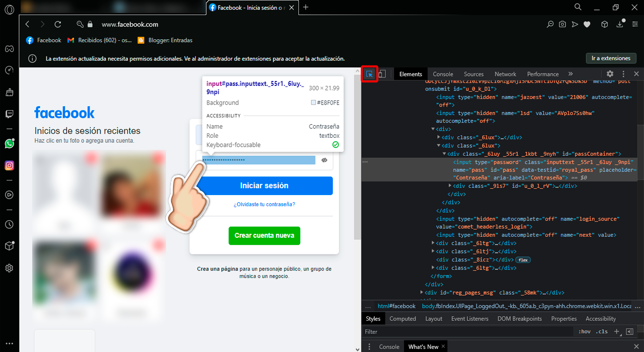Open the Facebook bookmark

[43, 40]
